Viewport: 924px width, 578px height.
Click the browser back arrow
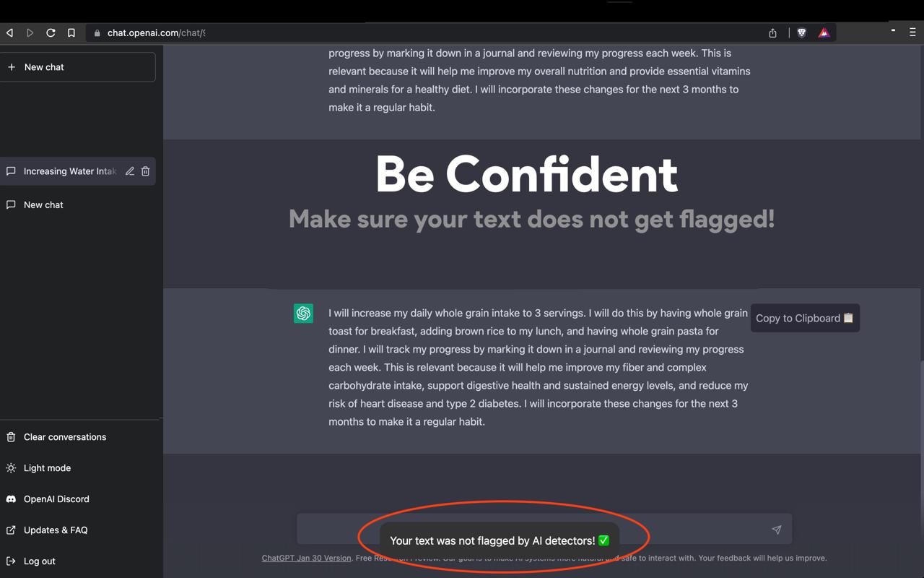[10, 33]
